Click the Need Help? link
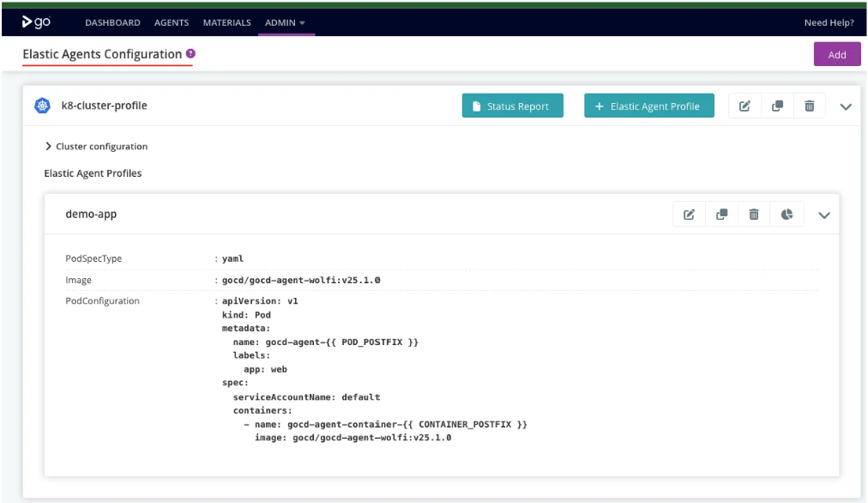Image resolution: width=868 pixels, height=503 pixels. (829, 22)
